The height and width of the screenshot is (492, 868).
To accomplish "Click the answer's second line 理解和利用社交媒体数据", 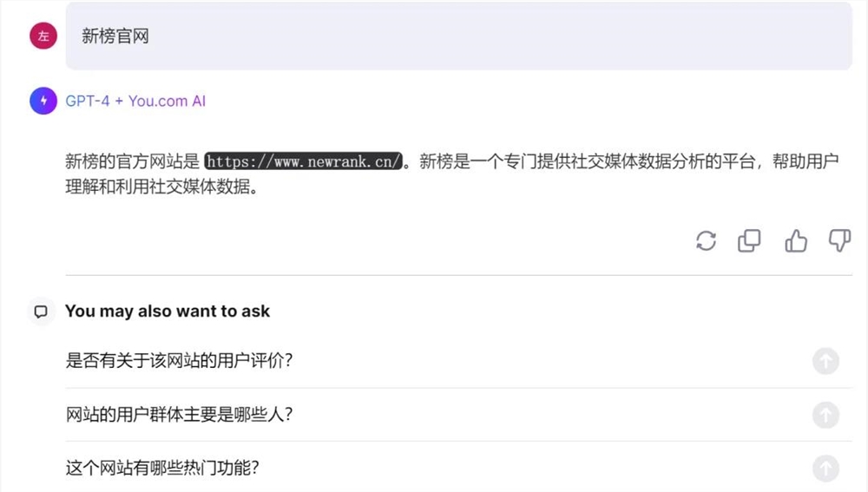I will pos(161,187).
